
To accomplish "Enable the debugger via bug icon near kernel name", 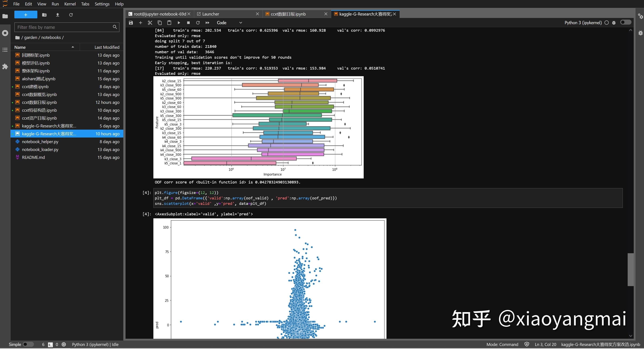I will [614, 23].
